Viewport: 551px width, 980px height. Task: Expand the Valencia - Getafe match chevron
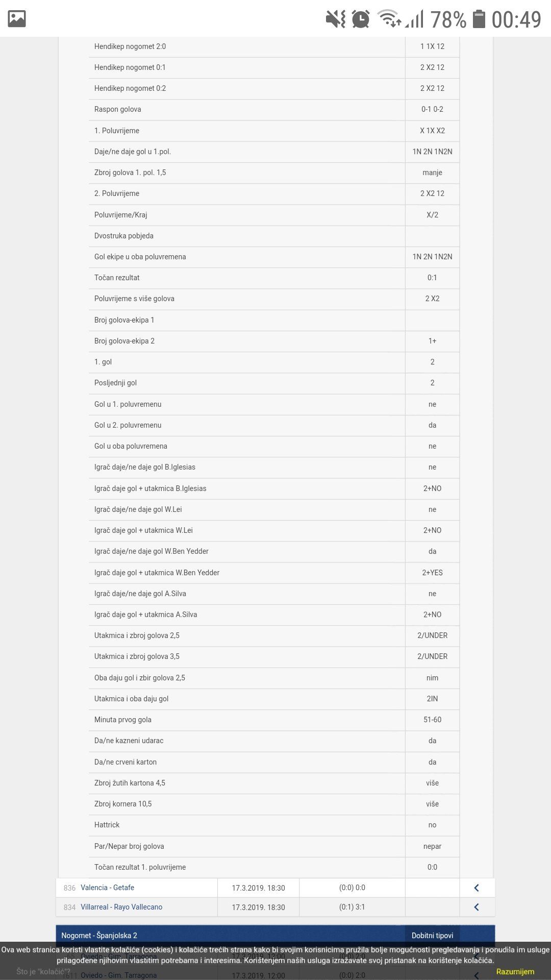pyautogui.click(x=477, y=888)
